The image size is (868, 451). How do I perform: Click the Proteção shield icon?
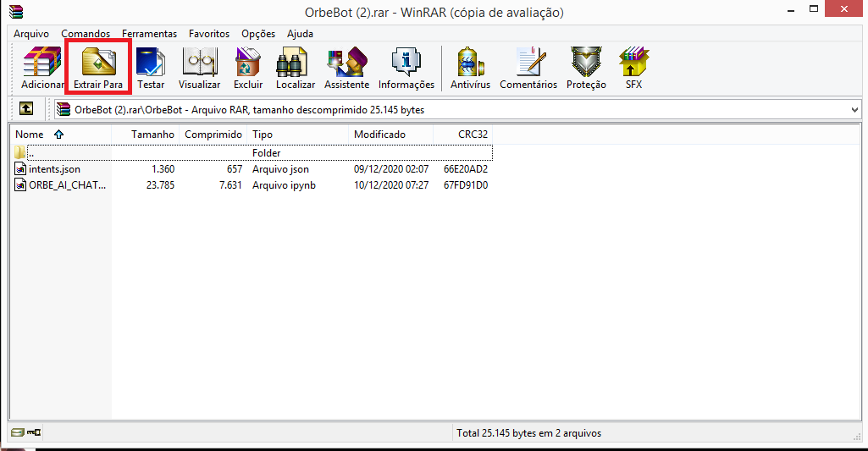click(586, 62)
